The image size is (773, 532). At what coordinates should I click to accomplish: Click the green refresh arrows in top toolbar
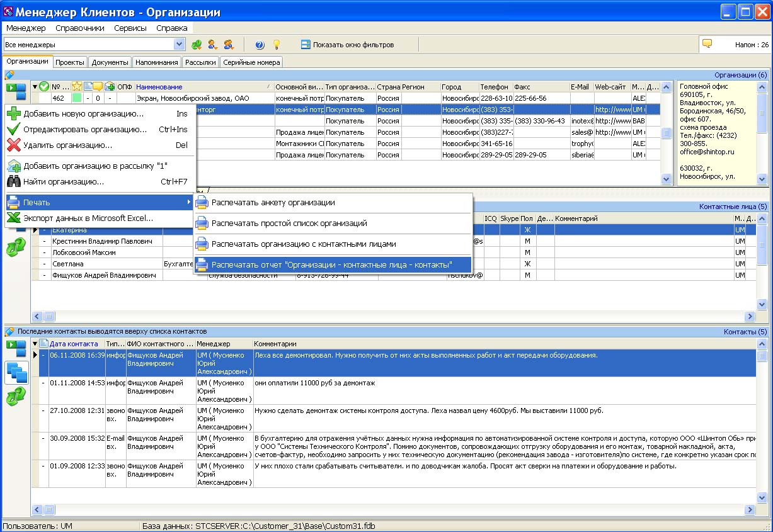[x=197, y=45]
